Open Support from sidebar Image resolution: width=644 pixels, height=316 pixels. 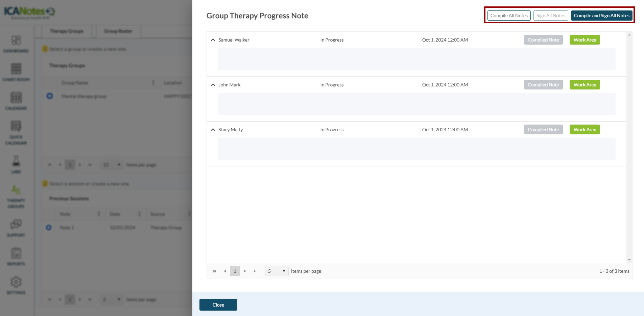pos(16,228)
